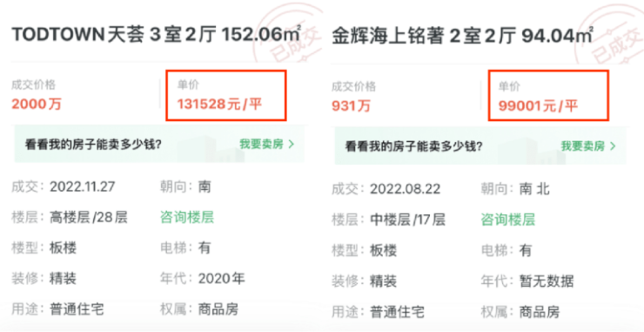This screenshot has width=644, height=332.
Task: Click unit price 131528元/平
Action: 219,104
